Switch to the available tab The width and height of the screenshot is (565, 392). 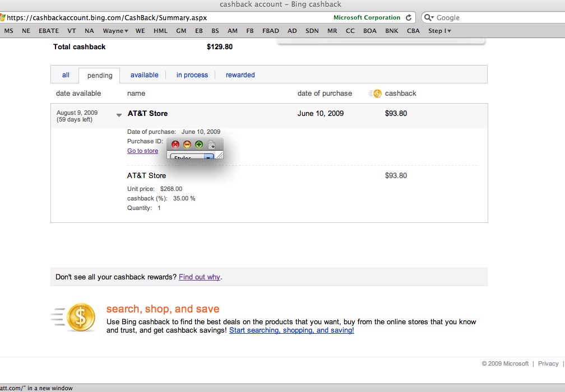pos(145,75)
